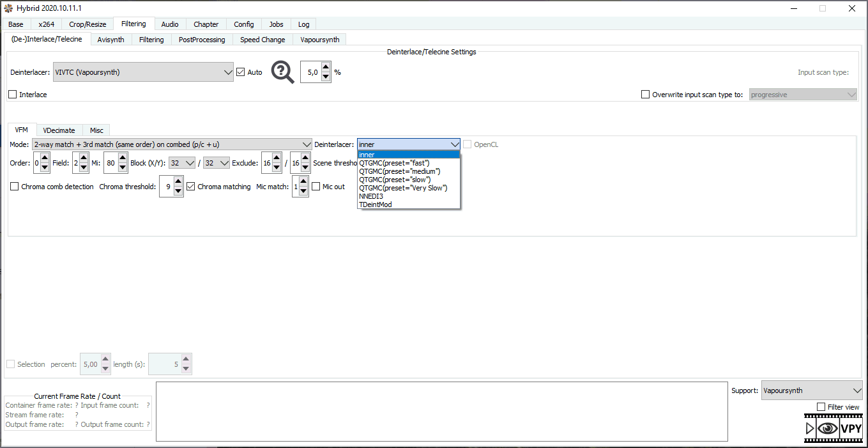Click the play preview filmstrip icon

coord(810,428)
